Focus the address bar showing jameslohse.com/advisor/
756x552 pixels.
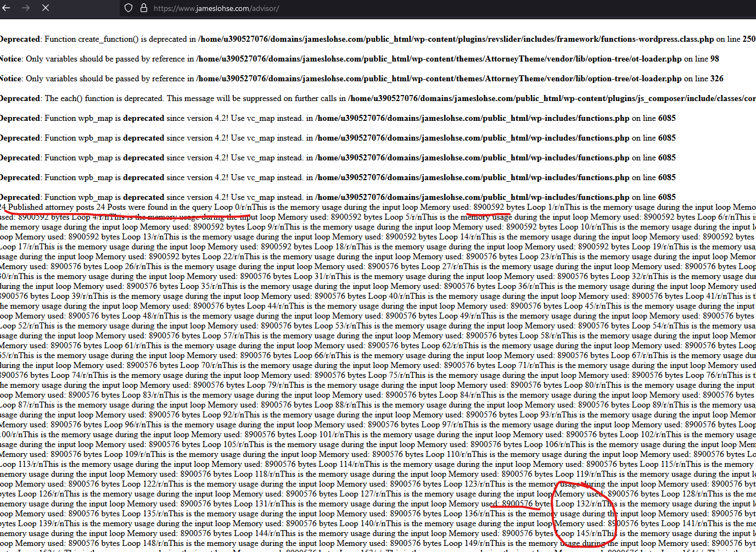[x=216, y=8]
